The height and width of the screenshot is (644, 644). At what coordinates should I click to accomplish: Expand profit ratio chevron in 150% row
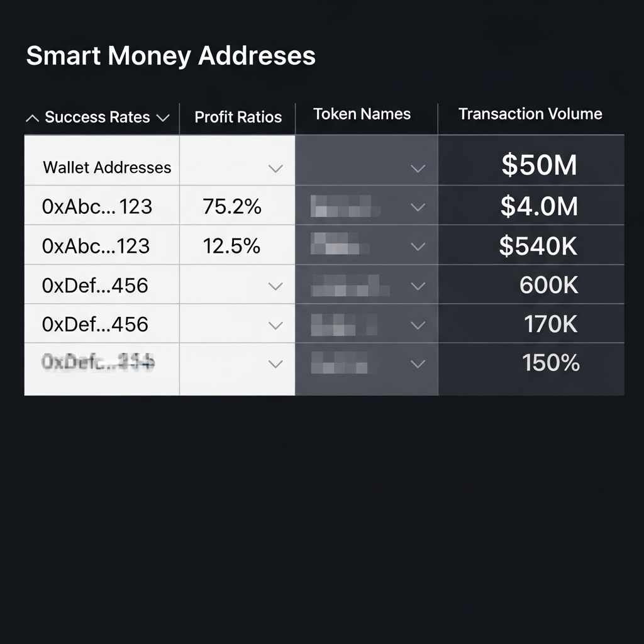click(x=275, y=364)
